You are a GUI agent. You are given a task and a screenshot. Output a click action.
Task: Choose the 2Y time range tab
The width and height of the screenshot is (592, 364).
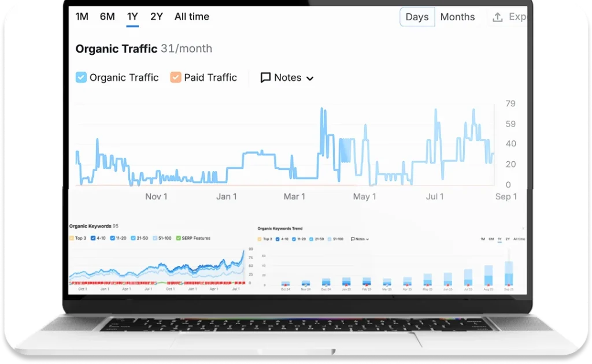pos(156,17)
